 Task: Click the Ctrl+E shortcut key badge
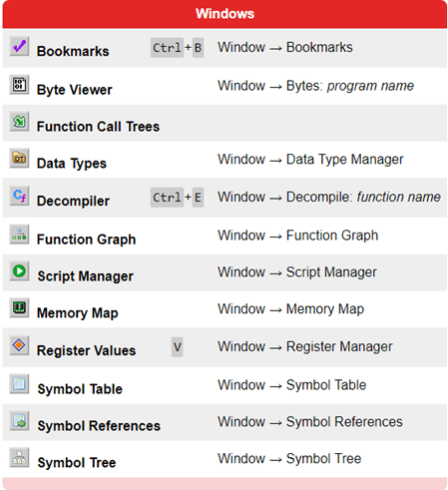pyautogui.click(x=177, y=198)
